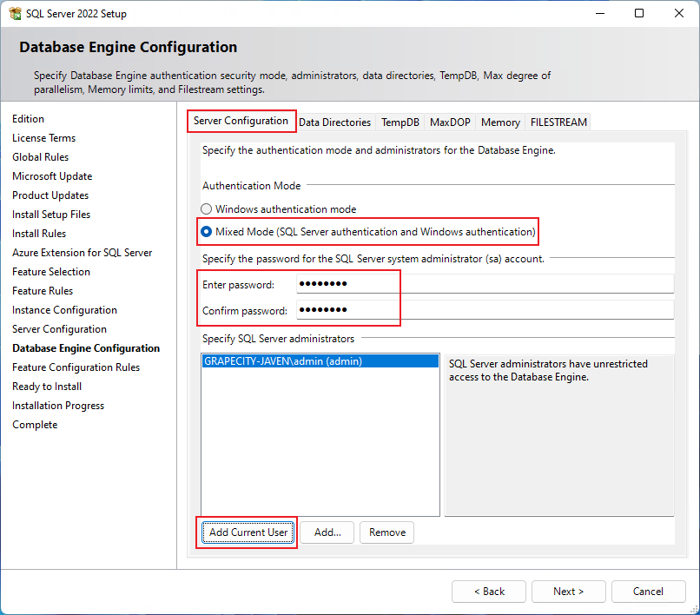The image size is (700, 615).
Task: Click Database Engine Configuration sidebar step
Action: (x=86, y=348)
